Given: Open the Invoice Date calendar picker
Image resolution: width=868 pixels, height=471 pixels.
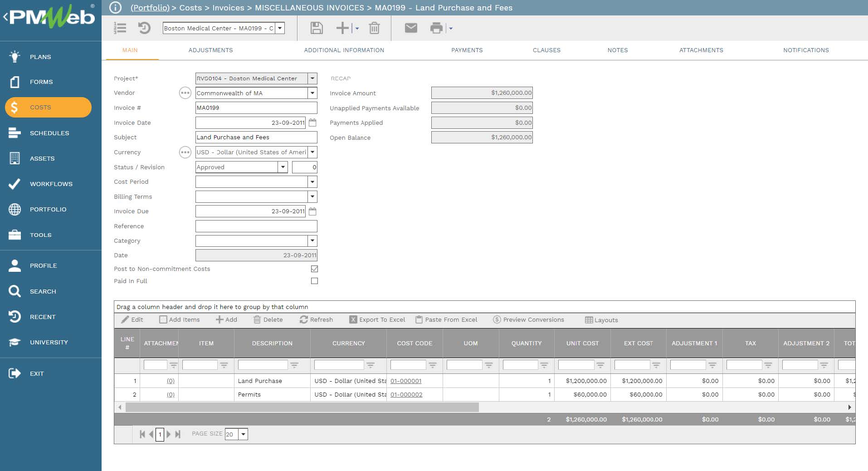Looking at the screenshot, I should pyautogui.click(x=312, y=123).
